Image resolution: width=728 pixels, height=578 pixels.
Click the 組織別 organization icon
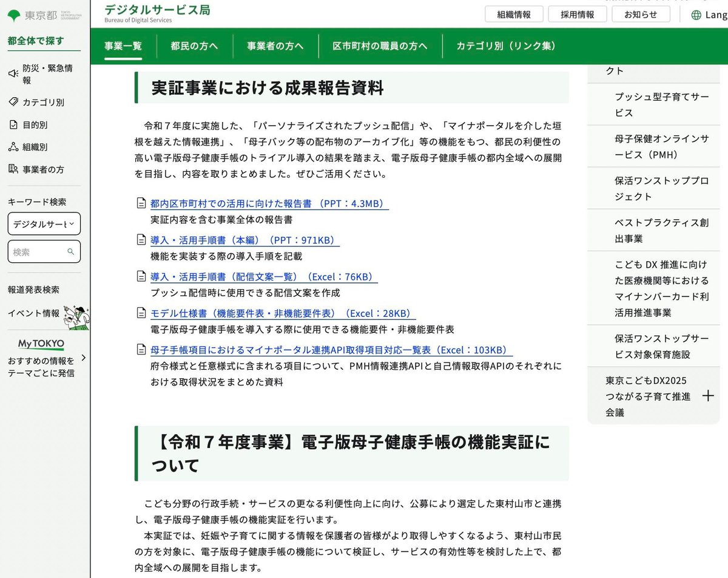point(13,147)
